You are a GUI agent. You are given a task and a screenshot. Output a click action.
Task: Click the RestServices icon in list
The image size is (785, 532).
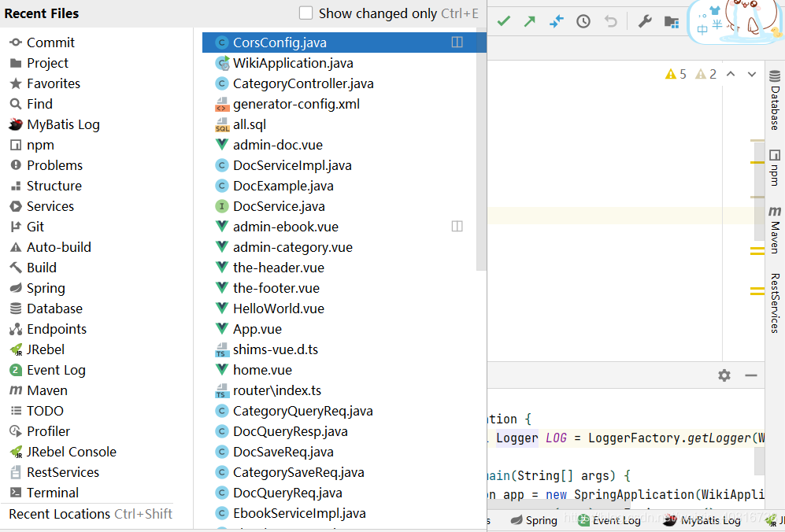pyautogui.click(x=16, y=472)
